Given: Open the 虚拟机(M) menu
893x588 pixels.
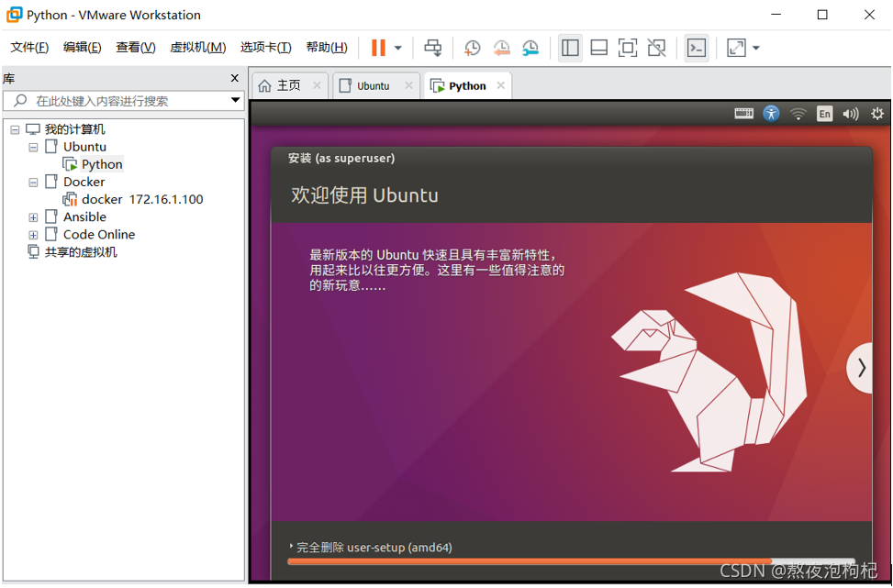Looking at the screenshot, I should (197, 48).
